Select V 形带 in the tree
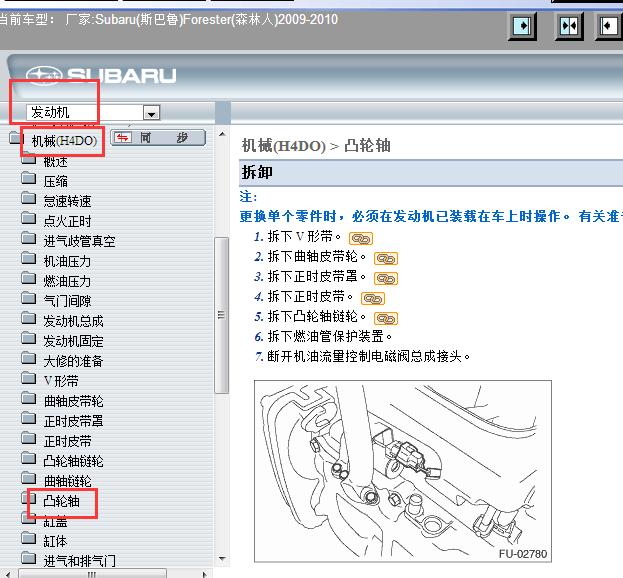623x578 pixels. tap(61, 381)
